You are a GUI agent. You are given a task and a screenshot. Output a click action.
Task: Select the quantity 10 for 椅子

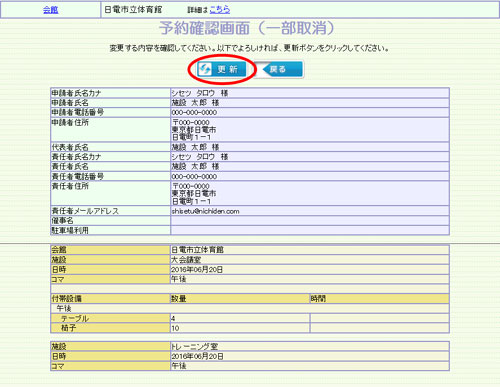click(175, 328)
